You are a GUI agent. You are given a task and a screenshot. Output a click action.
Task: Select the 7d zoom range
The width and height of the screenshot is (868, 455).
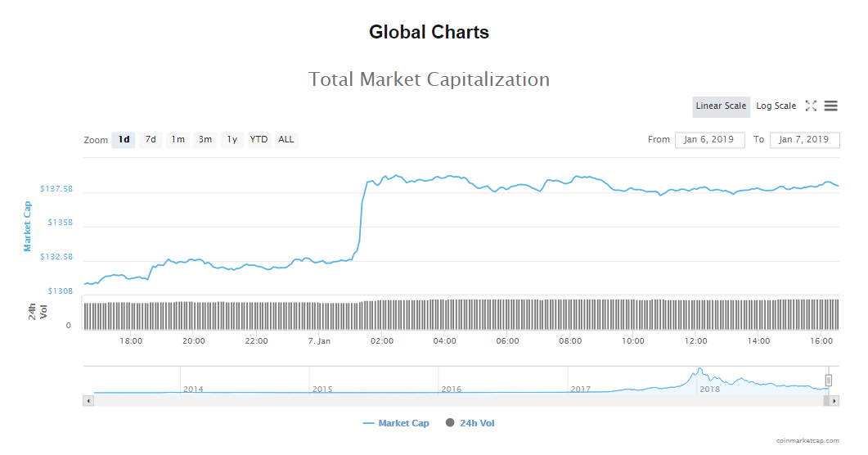pos(151,140)
